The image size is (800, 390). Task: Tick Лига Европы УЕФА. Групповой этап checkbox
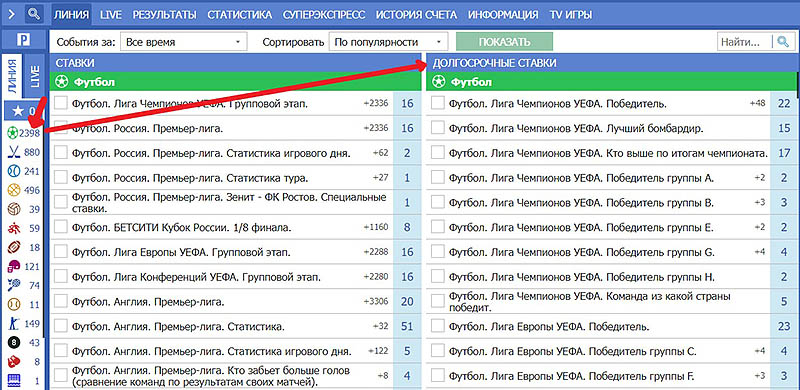(x=61, y=251)
